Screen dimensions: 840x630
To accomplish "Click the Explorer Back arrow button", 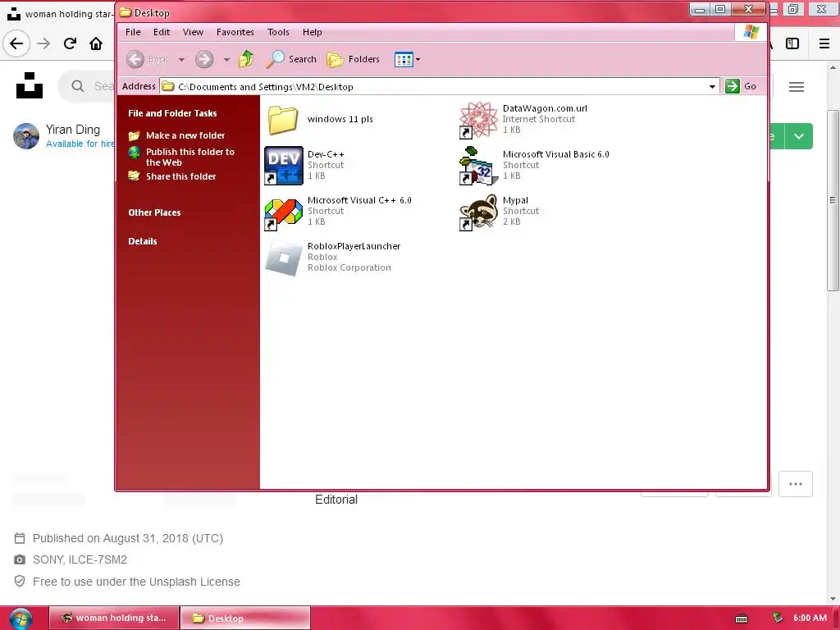I will (x=135, y=59).
